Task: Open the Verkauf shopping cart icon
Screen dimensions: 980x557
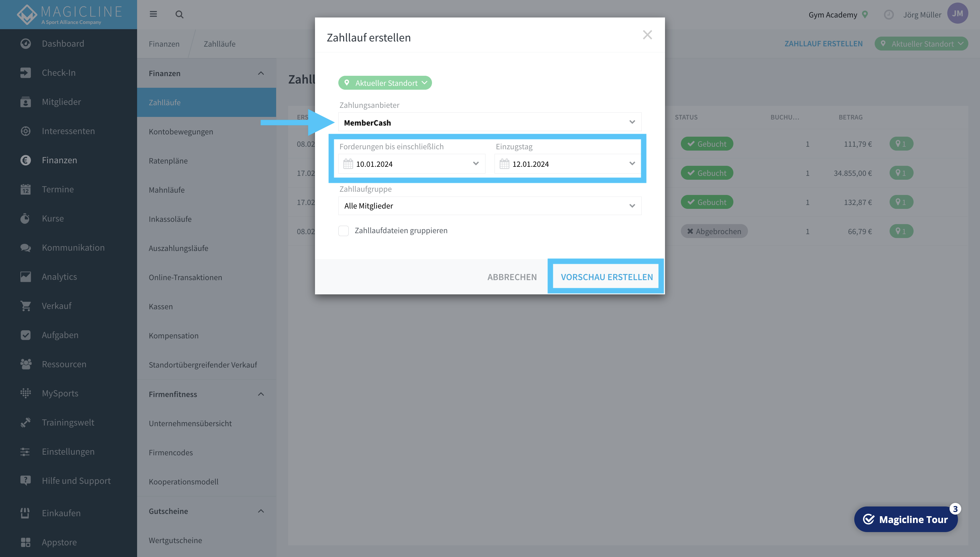Action: (x=25, y=306)
